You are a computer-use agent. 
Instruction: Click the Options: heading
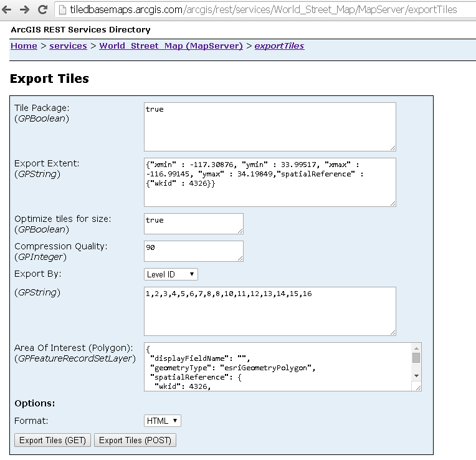(x=35, y=403)
